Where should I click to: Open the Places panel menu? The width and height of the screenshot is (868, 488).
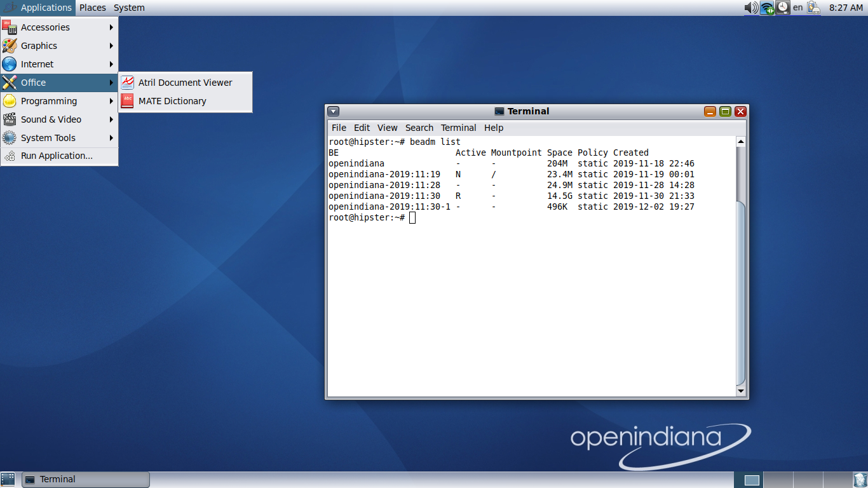(x=93, y=8)
